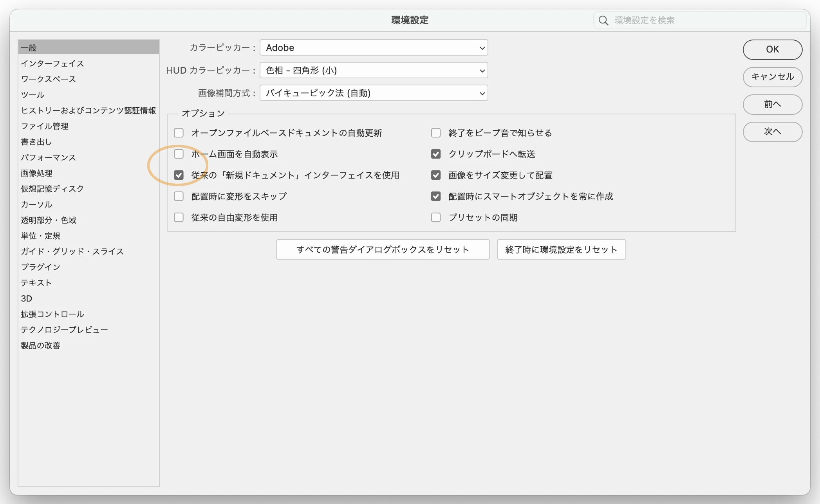Enable ホーム画面を自動表示 checkbox
The height and width of the screenshot is (504, 820).
(x=179, y=154)
